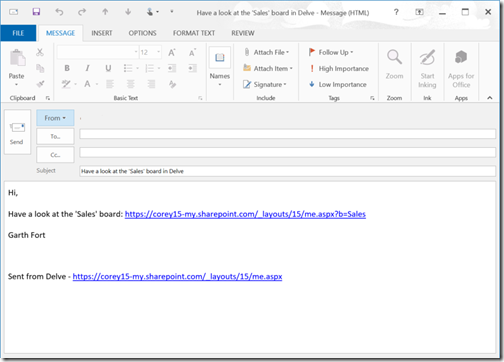Customize the Quick Access Toolbar dropdown

(x=172, y=12)
